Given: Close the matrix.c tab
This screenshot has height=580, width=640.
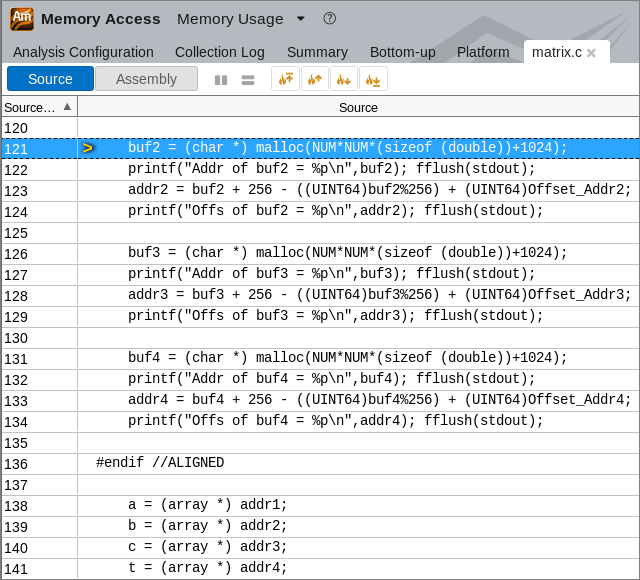Looking at the screenshot, I should click(591, 53).
